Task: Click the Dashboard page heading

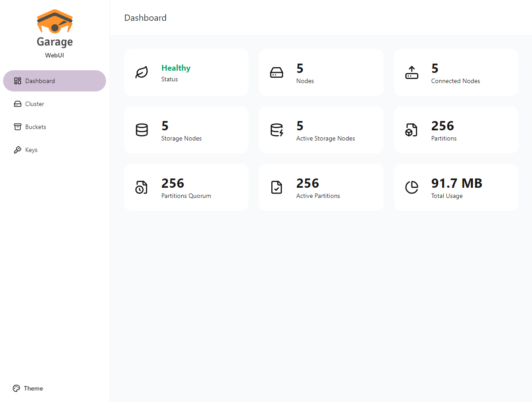Action: coord(145,18)
